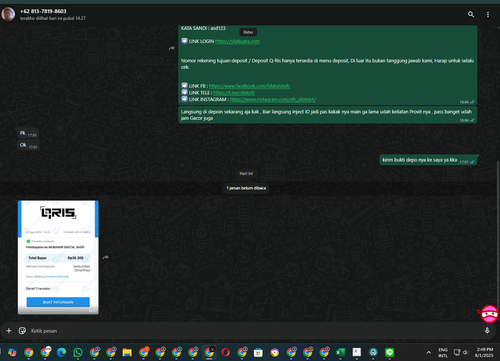
Task: Open Excel from the taskbar
Action: 340,352
